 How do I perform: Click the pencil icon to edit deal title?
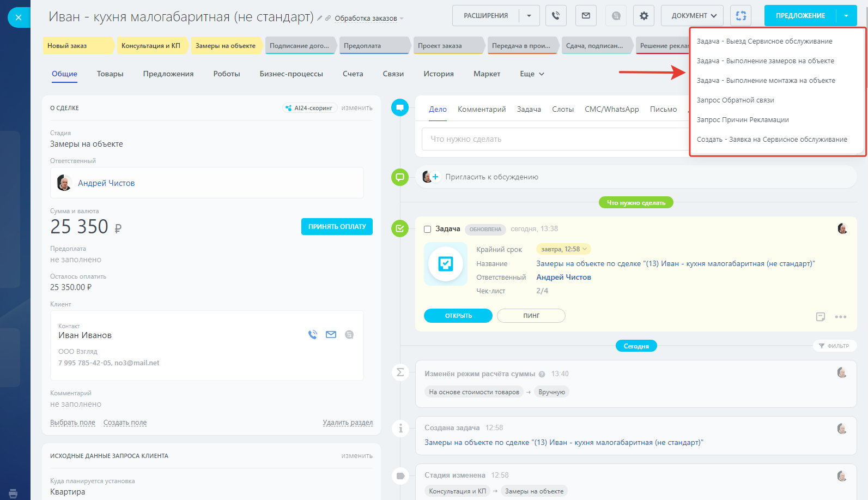click(x=320, y=19)
